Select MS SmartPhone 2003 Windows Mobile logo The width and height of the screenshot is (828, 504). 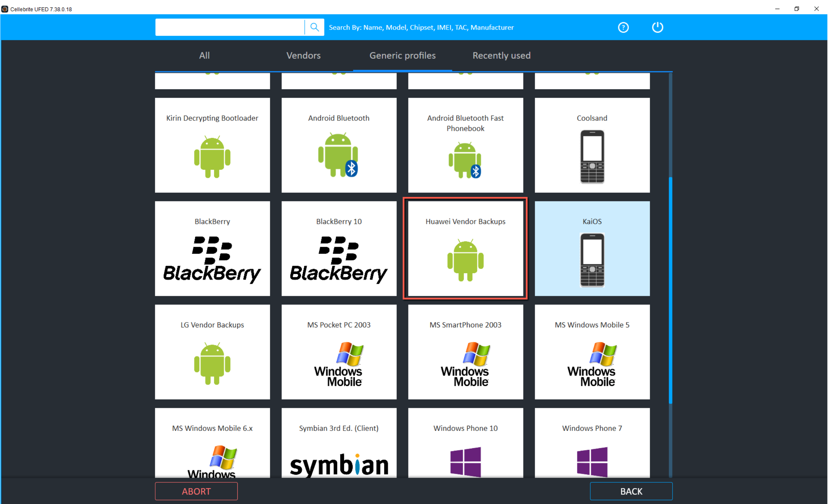pos(465,364)
